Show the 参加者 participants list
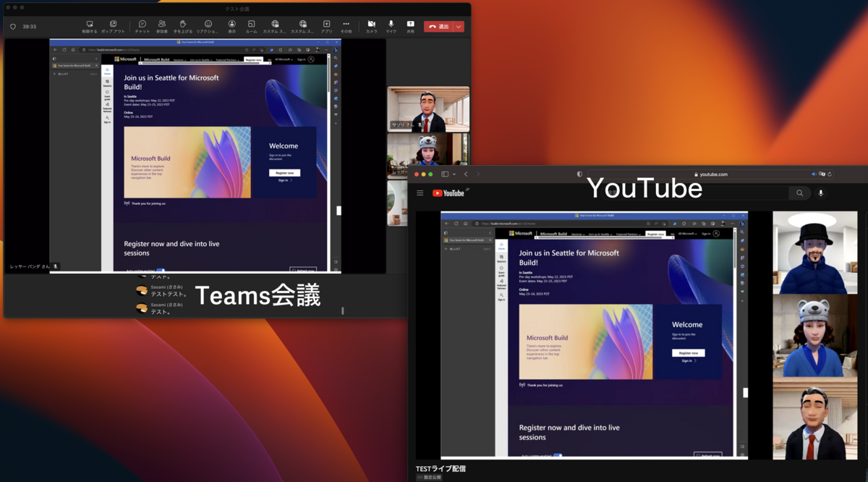This screenshot has width=868, height=482. (x=162, y=27)
